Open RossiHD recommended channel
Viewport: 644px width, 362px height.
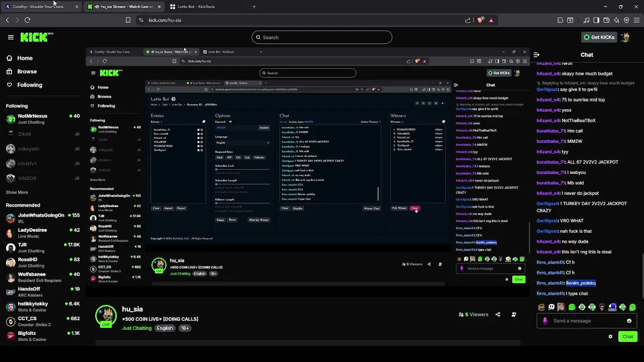[42, 262]
